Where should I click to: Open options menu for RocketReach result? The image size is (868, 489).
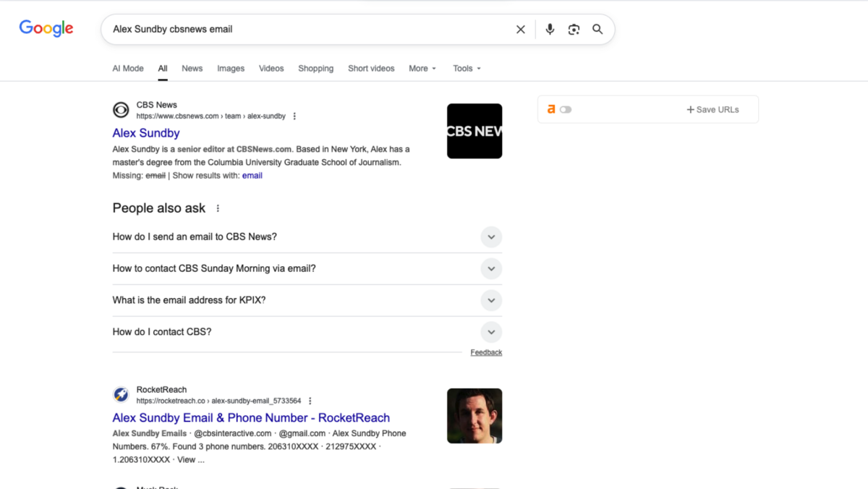(x=310, y=401)
